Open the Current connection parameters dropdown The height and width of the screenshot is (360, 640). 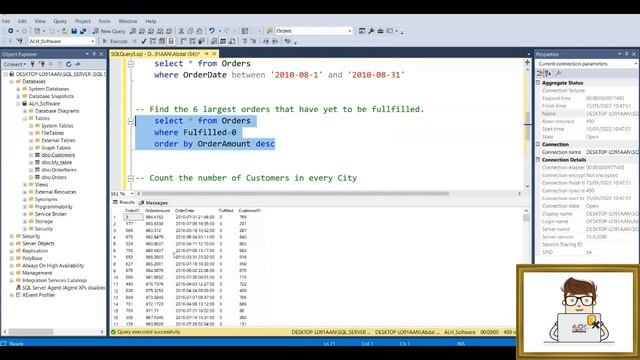point(636,64)
